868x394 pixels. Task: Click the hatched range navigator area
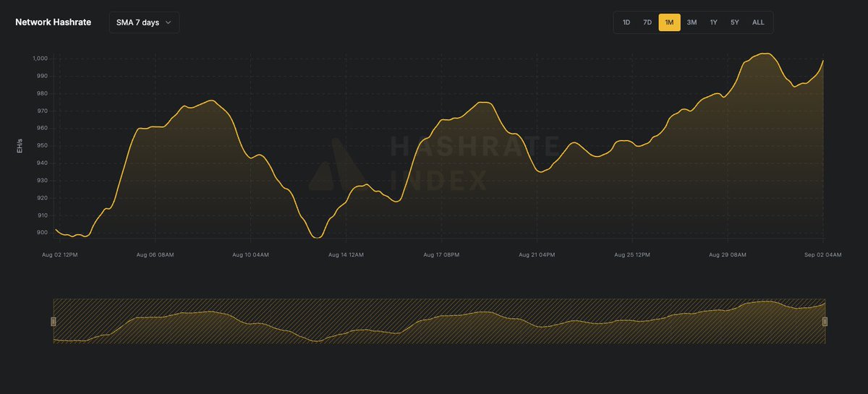coord(439,321)
